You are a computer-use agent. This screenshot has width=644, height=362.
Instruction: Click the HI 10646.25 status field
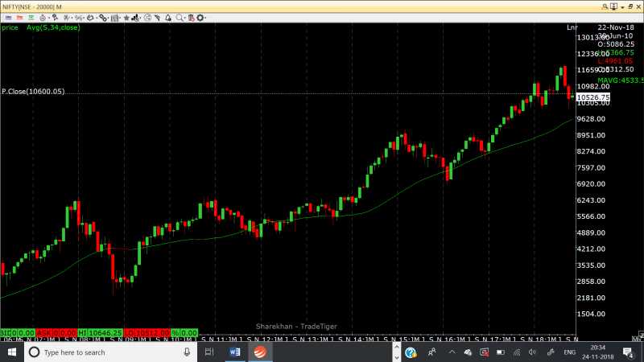point(100,333)
